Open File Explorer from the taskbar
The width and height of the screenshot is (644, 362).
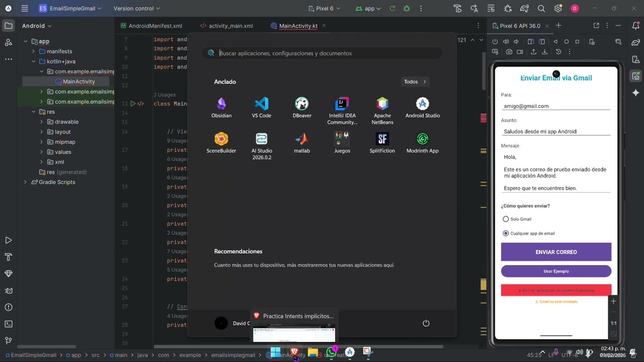pos(313,352)
